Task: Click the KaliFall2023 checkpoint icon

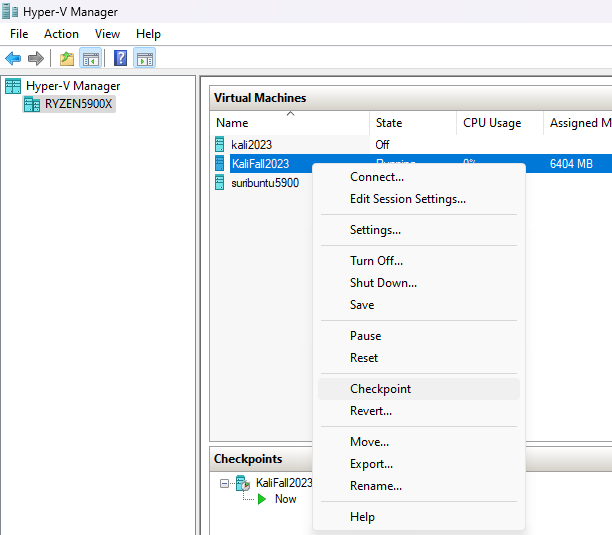Action: [x=243, y=483]
